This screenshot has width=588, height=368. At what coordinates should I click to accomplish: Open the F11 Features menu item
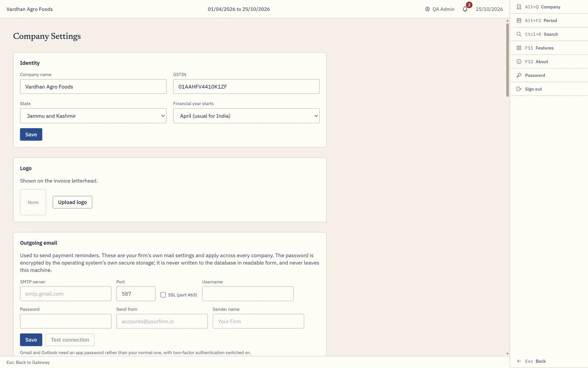point(549,48)
